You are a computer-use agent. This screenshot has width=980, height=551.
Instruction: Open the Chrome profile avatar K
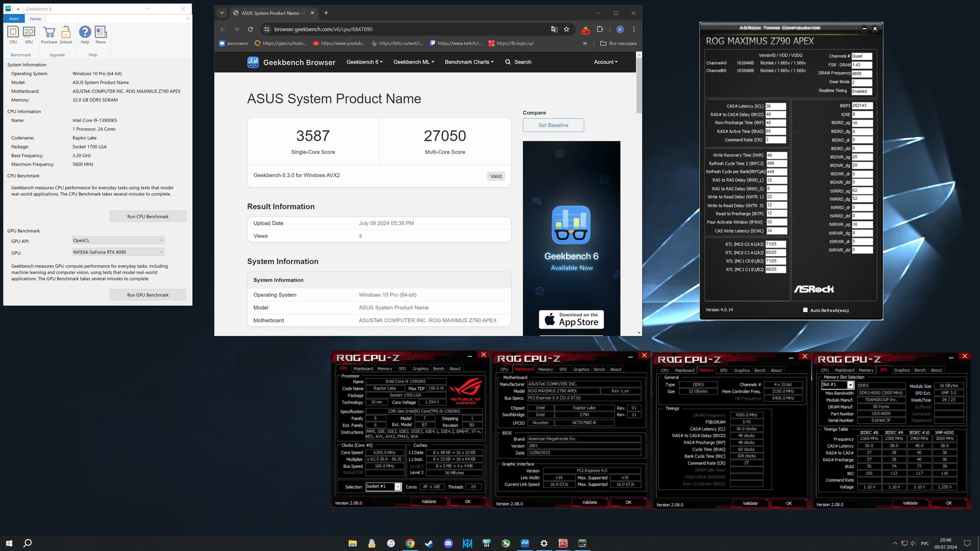tap(620, 29)
